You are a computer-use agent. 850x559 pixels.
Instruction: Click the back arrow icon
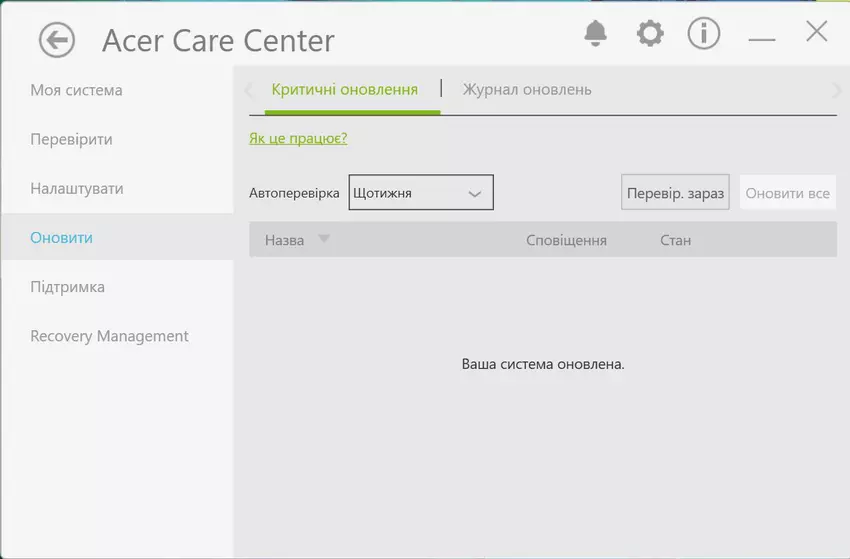(x=57, y=40)
